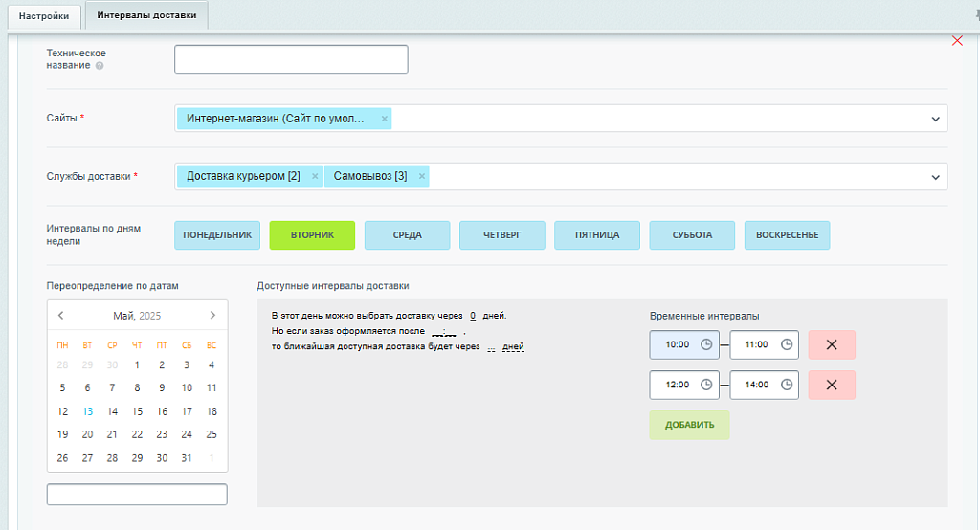Remove the Доставка курьером tag

315,177
